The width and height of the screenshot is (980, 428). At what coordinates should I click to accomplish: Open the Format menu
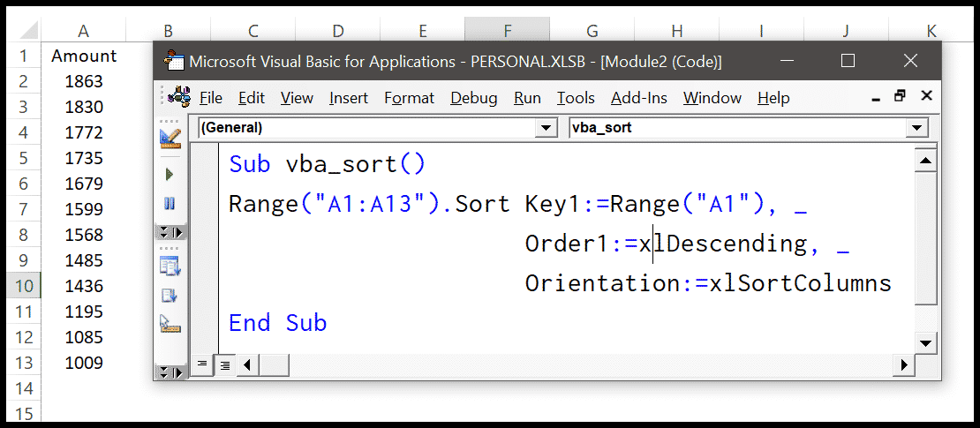pos(410,98)
